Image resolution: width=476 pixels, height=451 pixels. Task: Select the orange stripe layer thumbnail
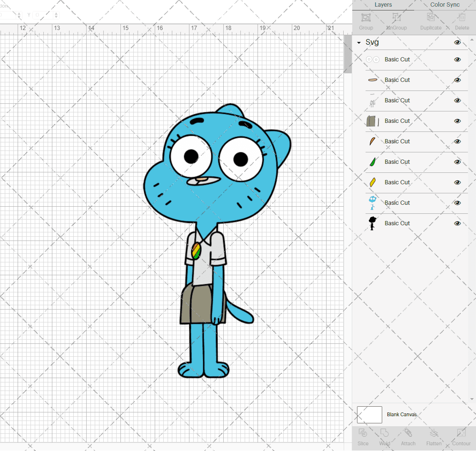373,141
